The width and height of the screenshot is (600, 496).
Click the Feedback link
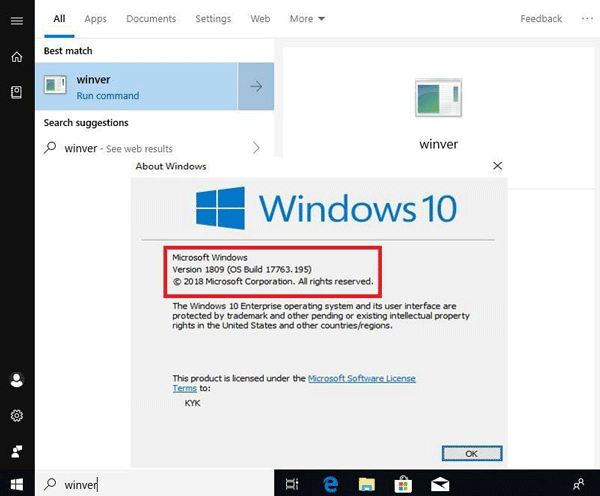(541, 19)
